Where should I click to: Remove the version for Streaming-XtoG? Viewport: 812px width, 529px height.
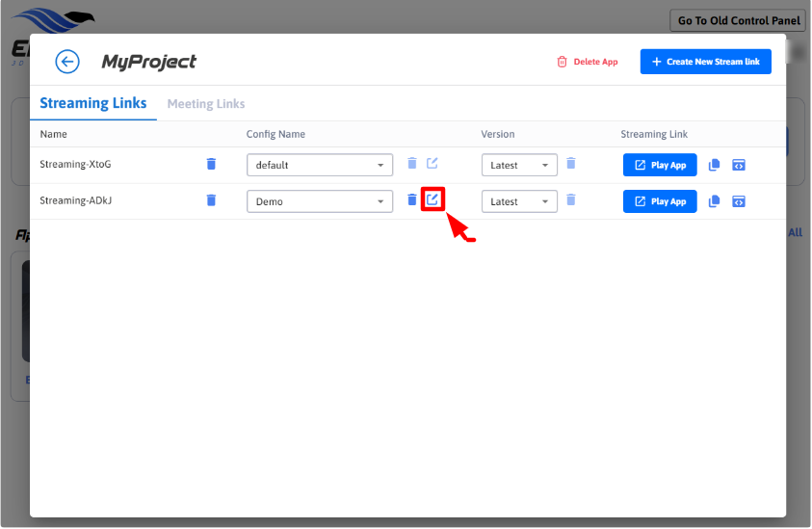tap(570, 164)
